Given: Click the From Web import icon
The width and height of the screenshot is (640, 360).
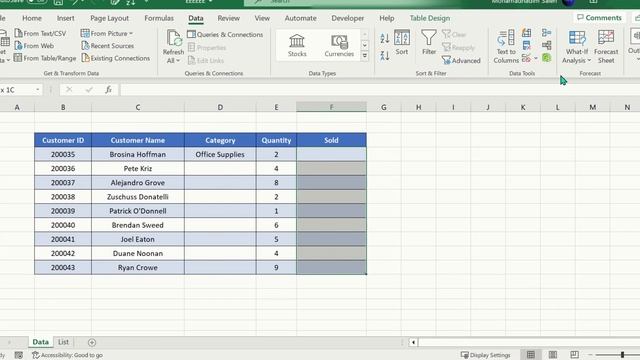Looking at the screenshot, I should [18, 46].
